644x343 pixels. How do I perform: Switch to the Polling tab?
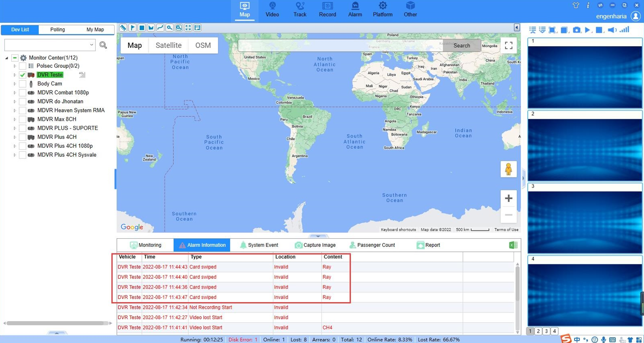[58, 30]
